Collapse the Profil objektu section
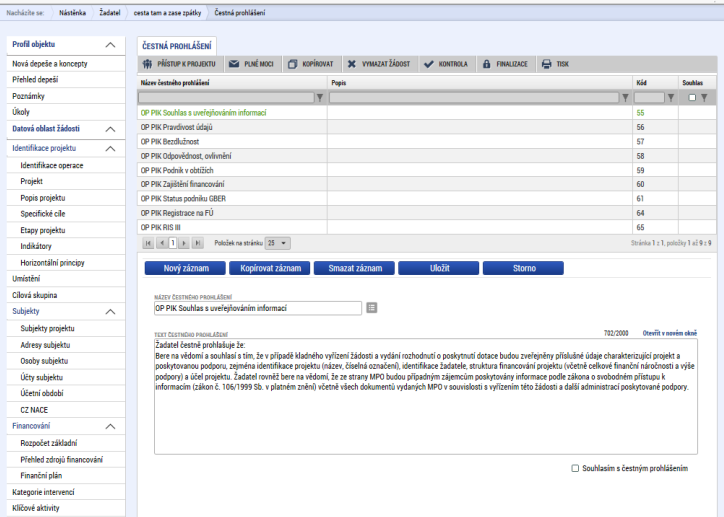The image size is (724, 517). [x=110, y=45]
